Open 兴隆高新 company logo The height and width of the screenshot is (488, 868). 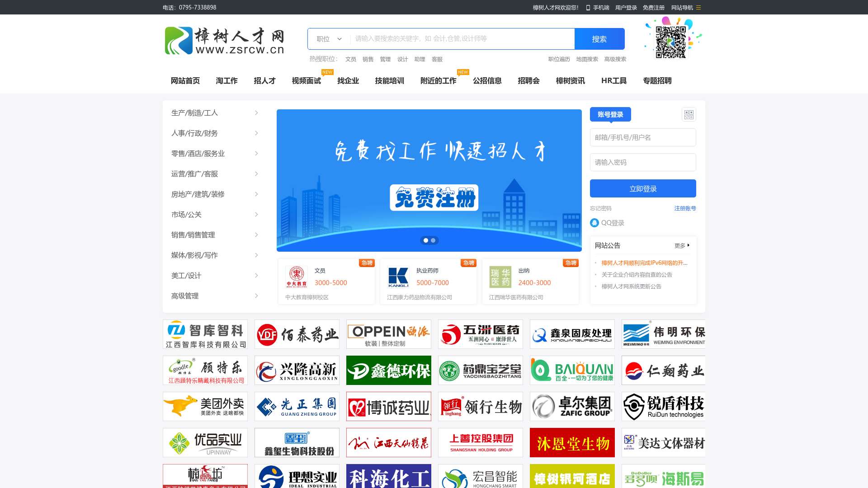[x=297, y=371]
